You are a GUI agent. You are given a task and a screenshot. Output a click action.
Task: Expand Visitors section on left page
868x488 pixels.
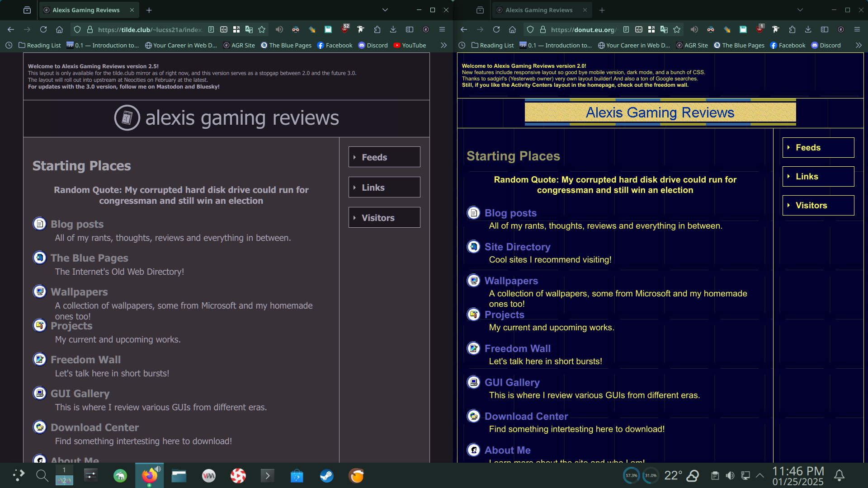coord(384,217)
